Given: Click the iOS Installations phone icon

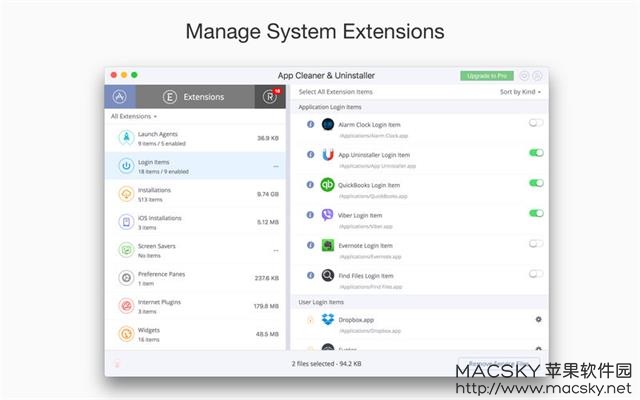Looking at the screenshot, I should click(x=126, y=222).
